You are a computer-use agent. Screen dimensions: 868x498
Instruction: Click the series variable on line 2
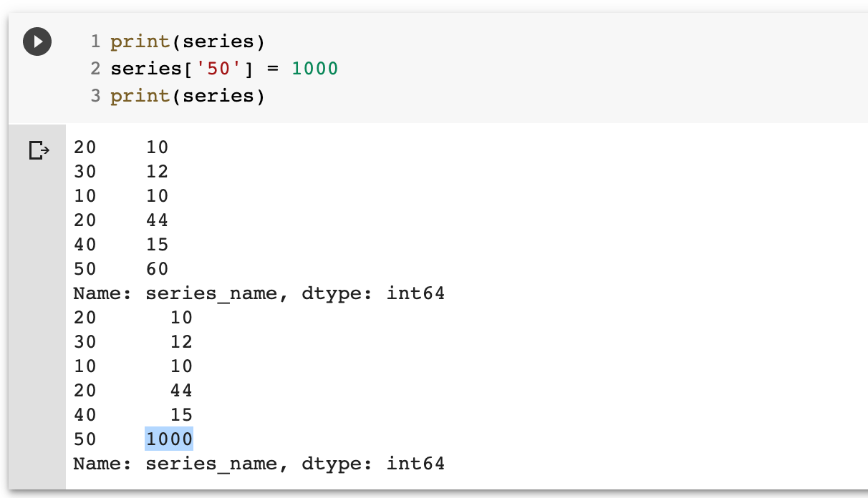(x=147, y=68)
